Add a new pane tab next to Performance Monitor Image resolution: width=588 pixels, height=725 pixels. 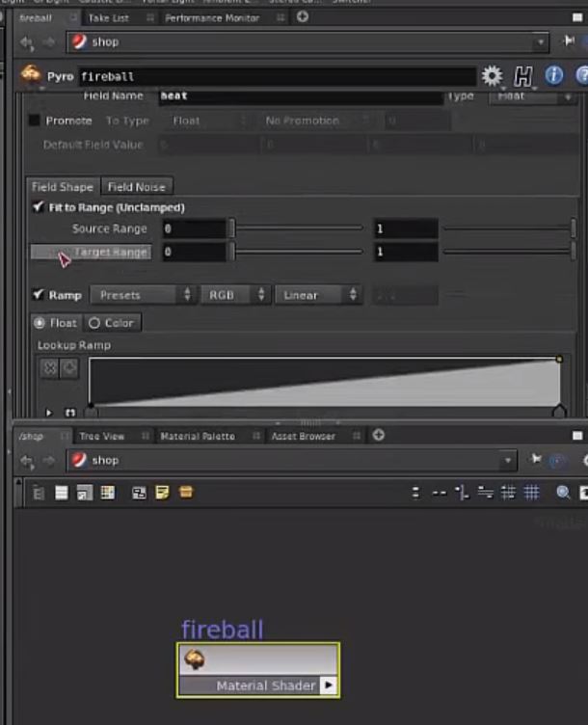coord(303,16)
